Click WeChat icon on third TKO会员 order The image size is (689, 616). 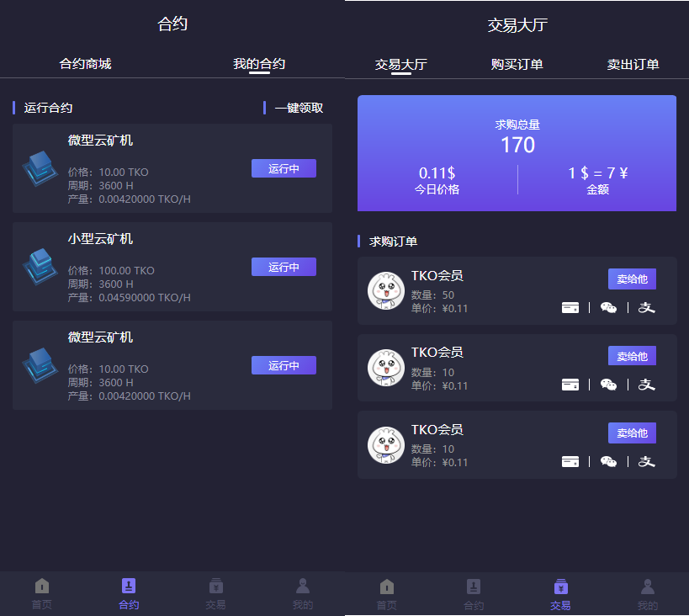(608, 461)
